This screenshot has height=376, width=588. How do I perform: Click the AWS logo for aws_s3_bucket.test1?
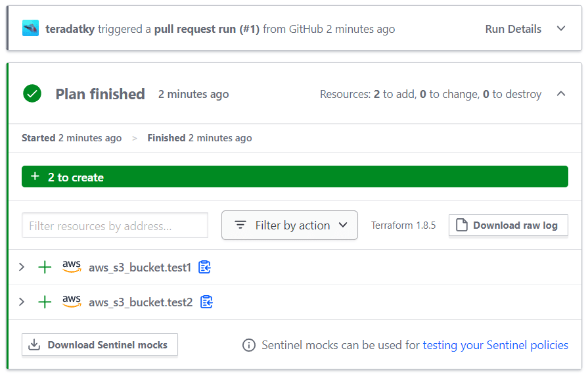tap(72, 266)
